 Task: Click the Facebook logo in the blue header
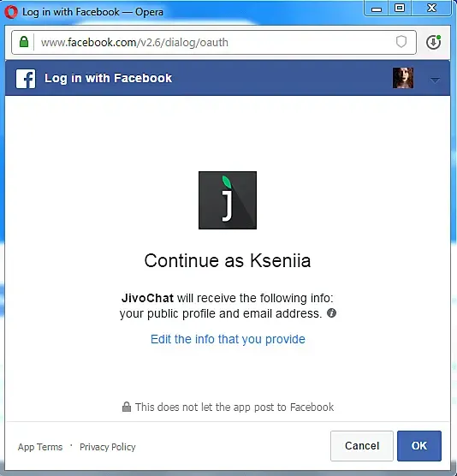pos(26,79)
